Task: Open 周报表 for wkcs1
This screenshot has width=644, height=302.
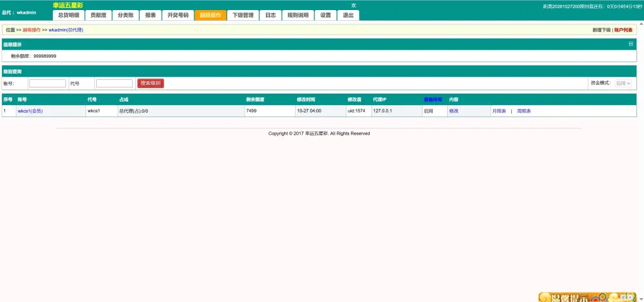Action: [524, 111]
